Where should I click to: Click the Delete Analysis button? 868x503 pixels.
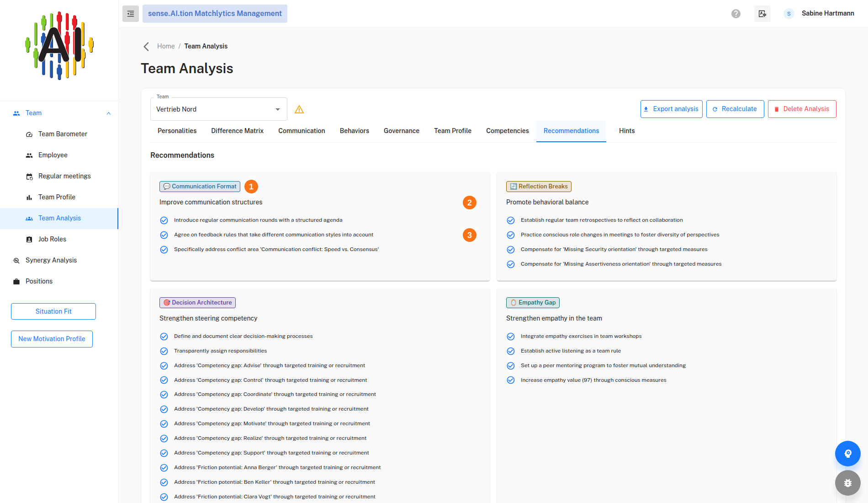[802, 109]
